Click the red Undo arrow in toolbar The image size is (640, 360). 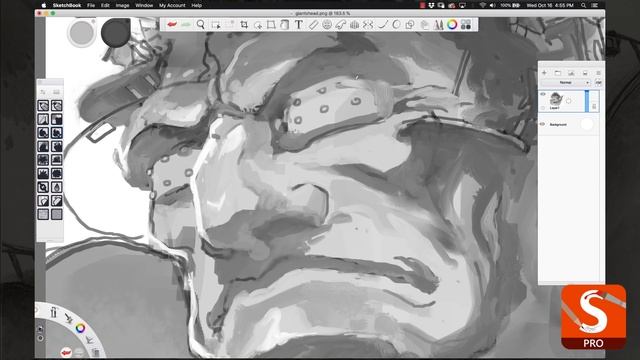tap(172, 24)
